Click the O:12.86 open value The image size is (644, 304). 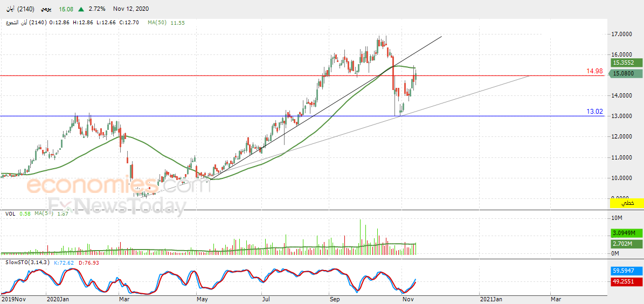pyautogui.click(x=60, y=23)
